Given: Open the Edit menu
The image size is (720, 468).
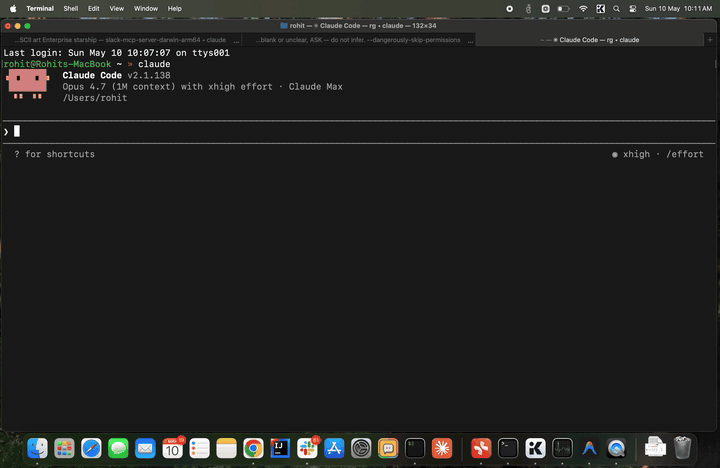Looking at the screenshot, I should point(94,8).
